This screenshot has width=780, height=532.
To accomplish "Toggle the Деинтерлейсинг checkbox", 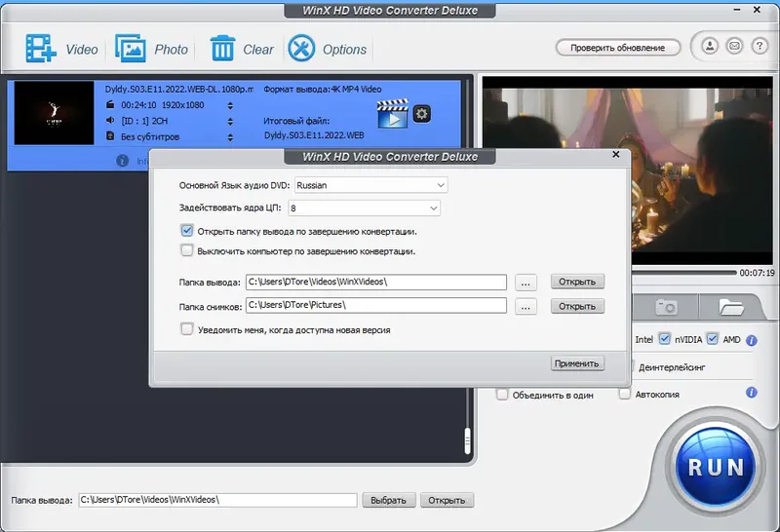I will coord(632,367).
